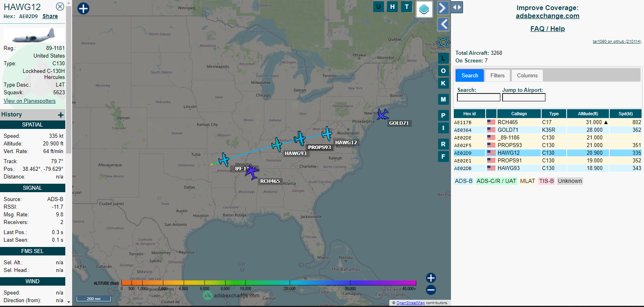Sort table by Altitude(ft) column
Viewport: 644px width, 307px height.
point(588,114)
